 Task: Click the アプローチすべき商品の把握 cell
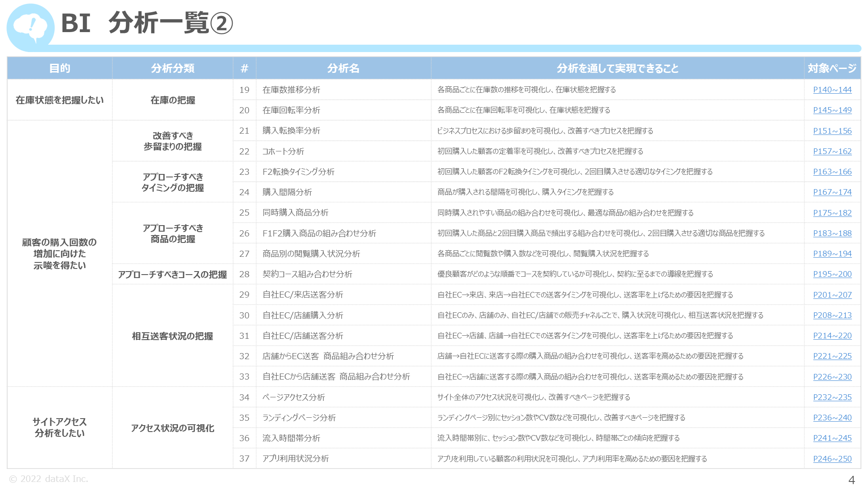tap(173, 233)
